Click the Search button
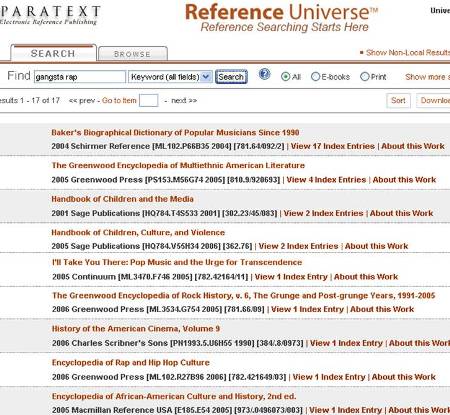 pos(231,77)
